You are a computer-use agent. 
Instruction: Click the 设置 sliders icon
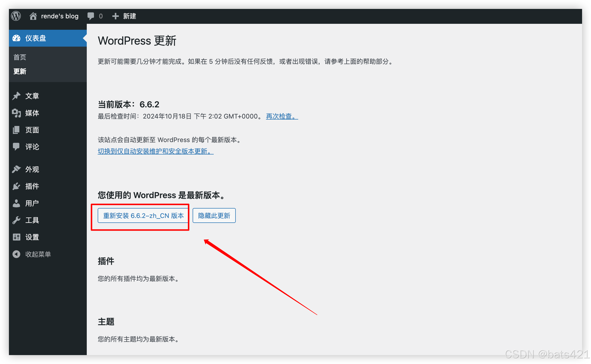tap(16, 237)
